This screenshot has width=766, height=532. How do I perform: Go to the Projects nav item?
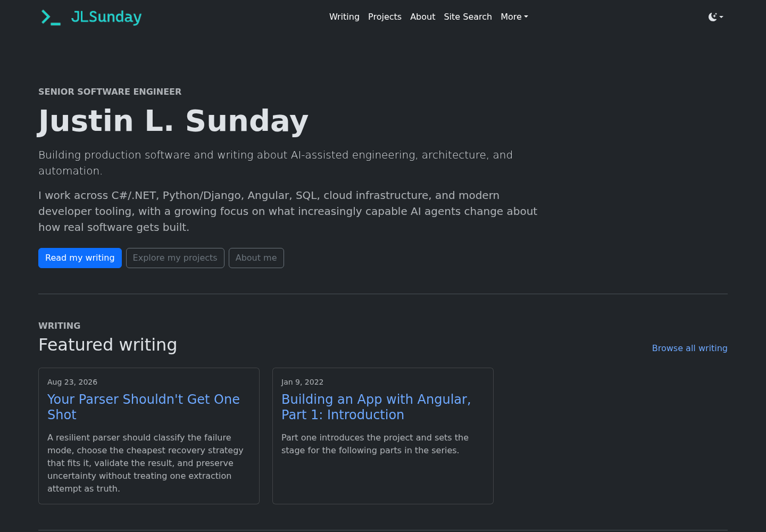[385, 17]
